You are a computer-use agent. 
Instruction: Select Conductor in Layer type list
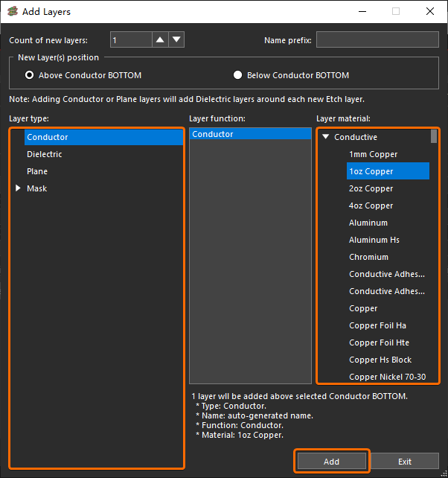[x=48, y=137]
